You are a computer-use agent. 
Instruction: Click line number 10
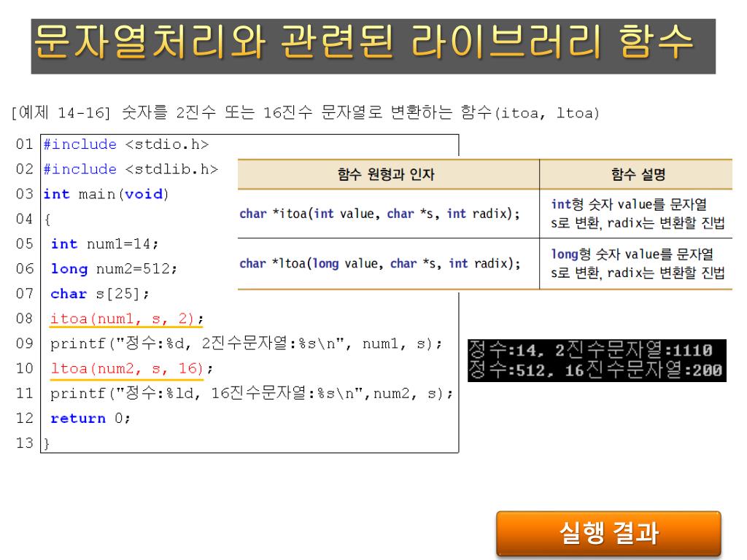click(x=24, y=368)
